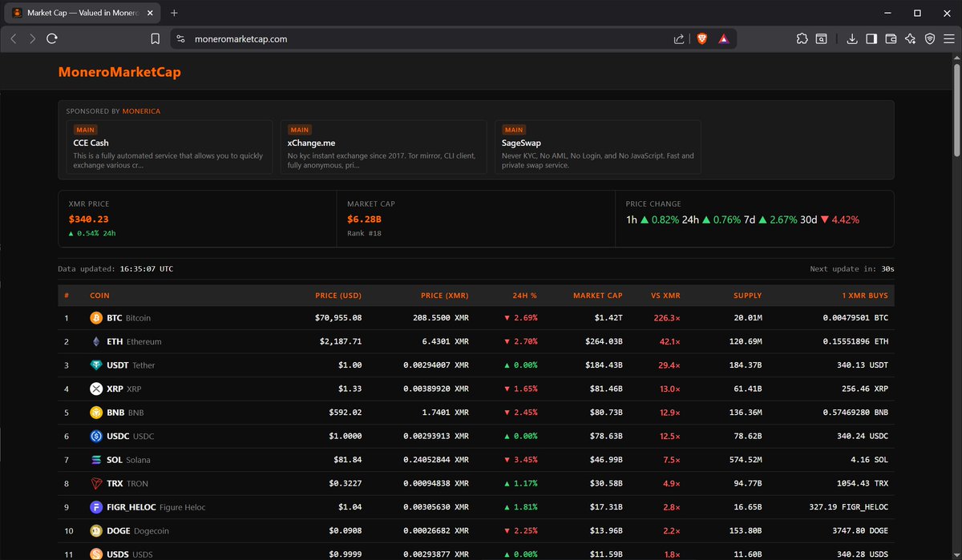Open Brave Shields lion icon
This screenshot has height=560, width=962.
pos(702,38)
